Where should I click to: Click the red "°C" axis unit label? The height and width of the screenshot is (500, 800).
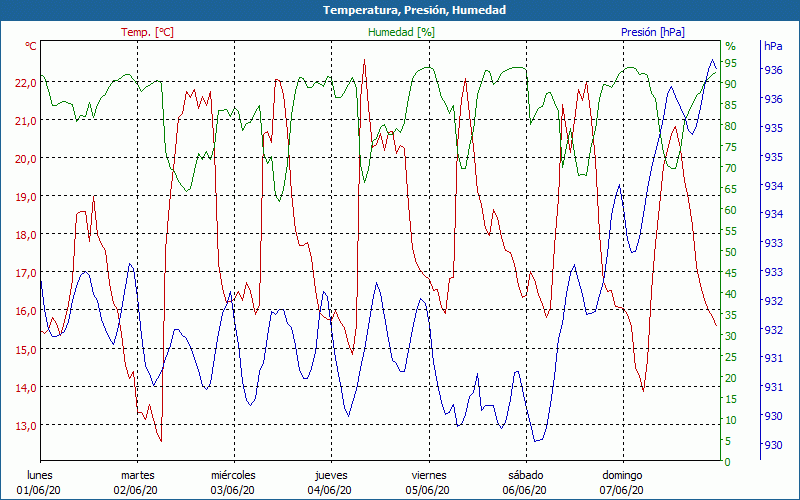pyautogui.click(x=31, y=46)
